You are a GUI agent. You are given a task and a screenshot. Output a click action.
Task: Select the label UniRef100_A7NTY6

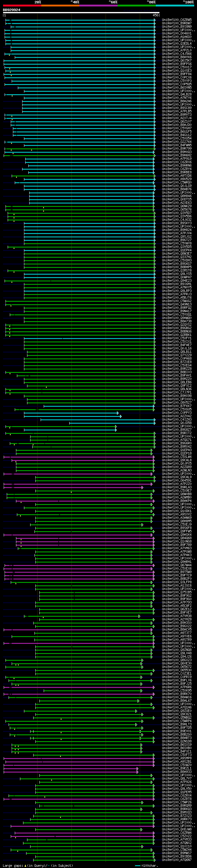pos(177,98)
